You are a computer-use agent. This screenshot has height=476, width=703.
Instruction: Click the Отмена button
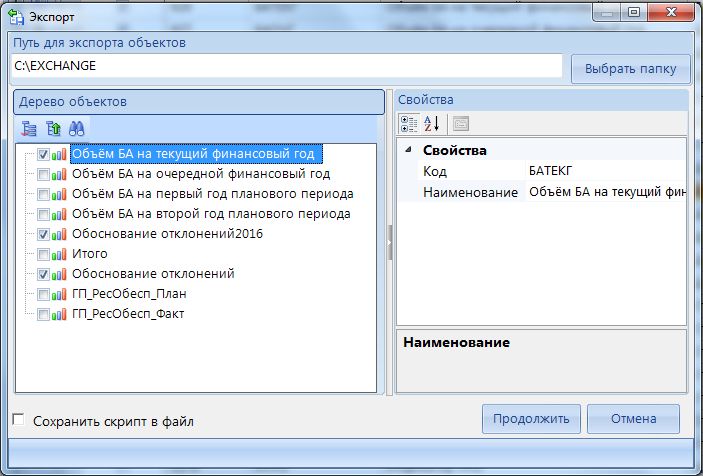point(633,419)
